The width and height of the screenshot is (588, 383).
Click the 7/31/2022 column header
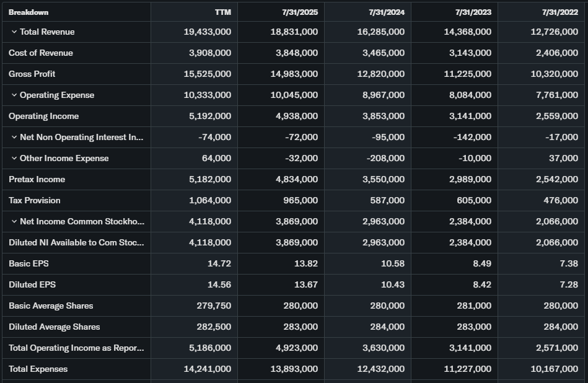point(559,12)
